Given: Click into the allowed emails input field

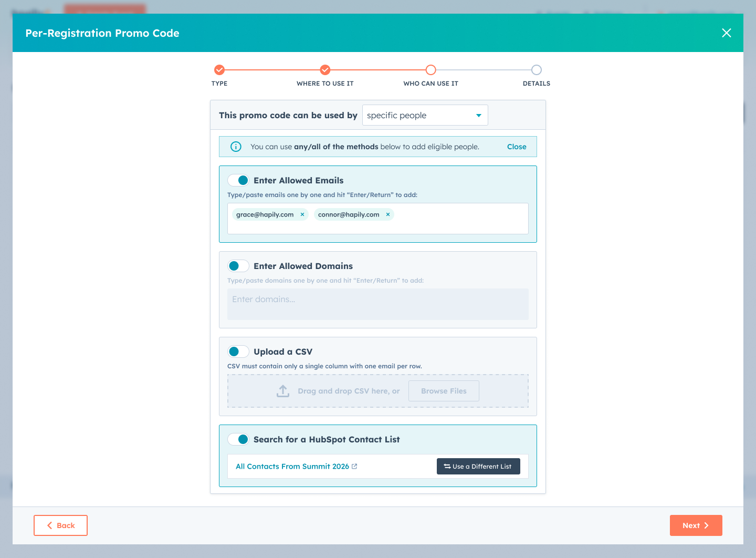Looking at the screenshot, I should pos(378,219).
